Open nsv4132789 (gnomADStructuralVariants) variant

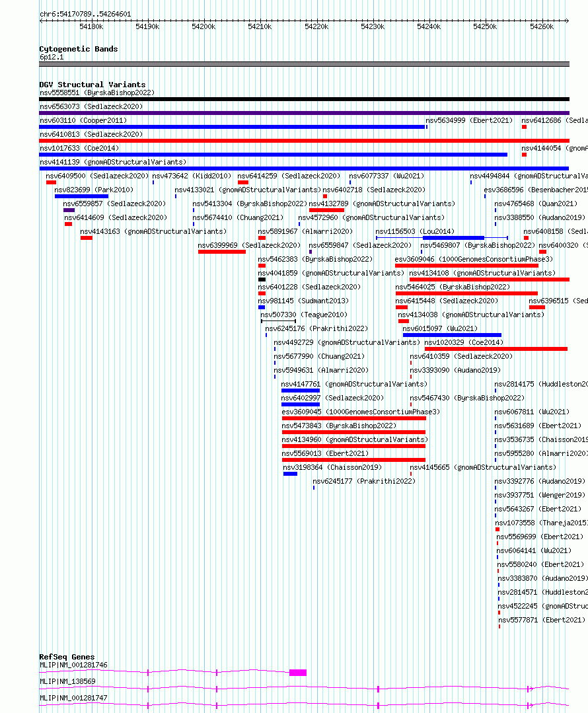click(x=382, y=204)
